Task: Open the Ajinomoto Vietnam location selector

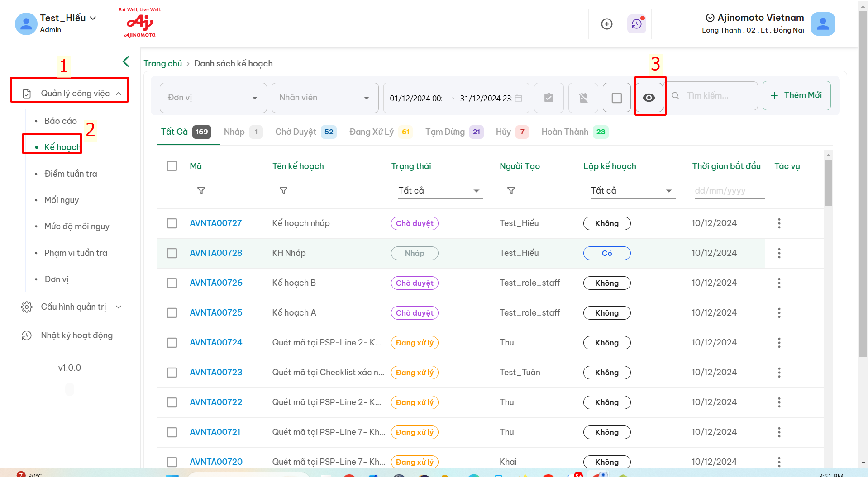Action: point(754,18)
